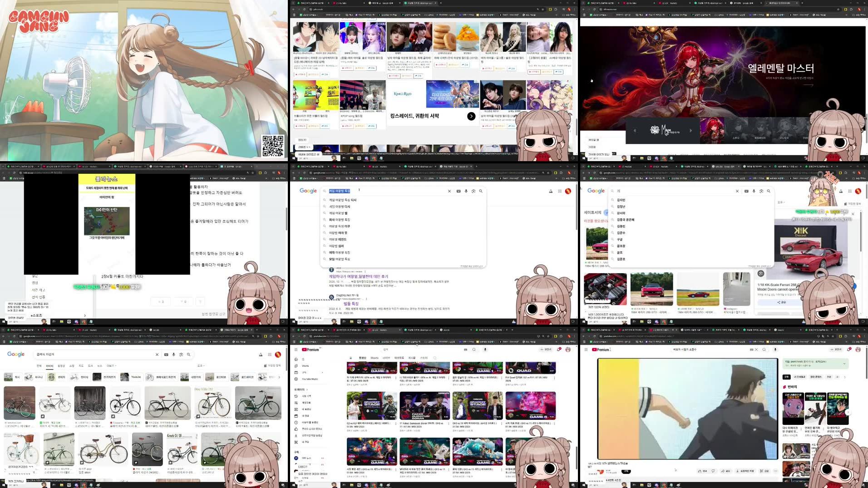Open the '더보기' dropdown in bicycle search
The width and height of the screenshot is (868, 488).
click(111, 365)
